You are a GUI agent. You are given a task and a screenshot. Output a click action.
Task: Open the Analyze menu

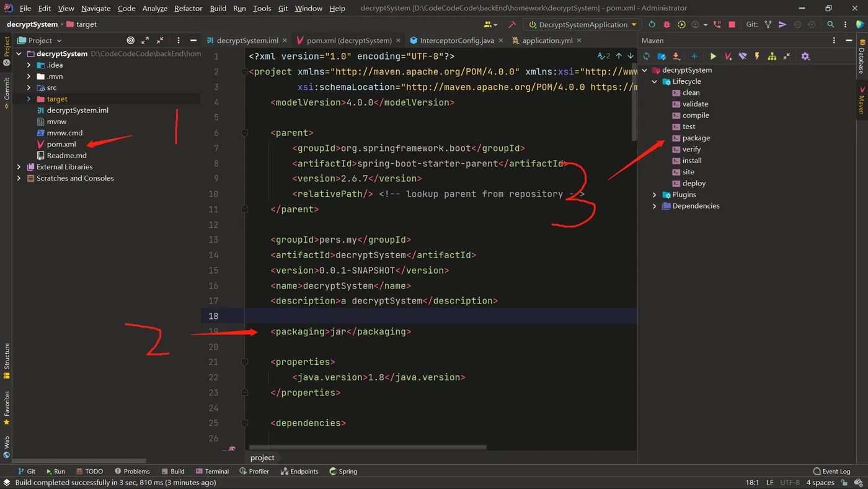155,8
